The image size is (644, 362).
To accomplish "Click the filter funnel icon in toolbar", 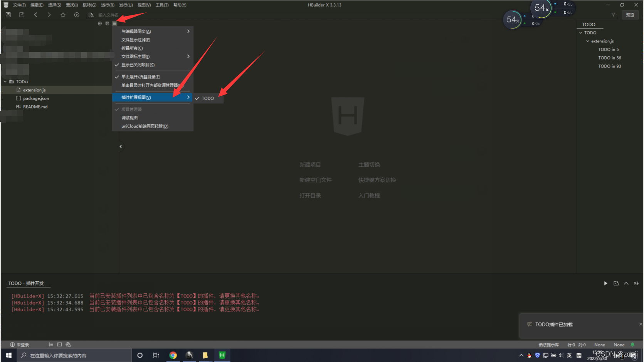I will pos(614,15).
